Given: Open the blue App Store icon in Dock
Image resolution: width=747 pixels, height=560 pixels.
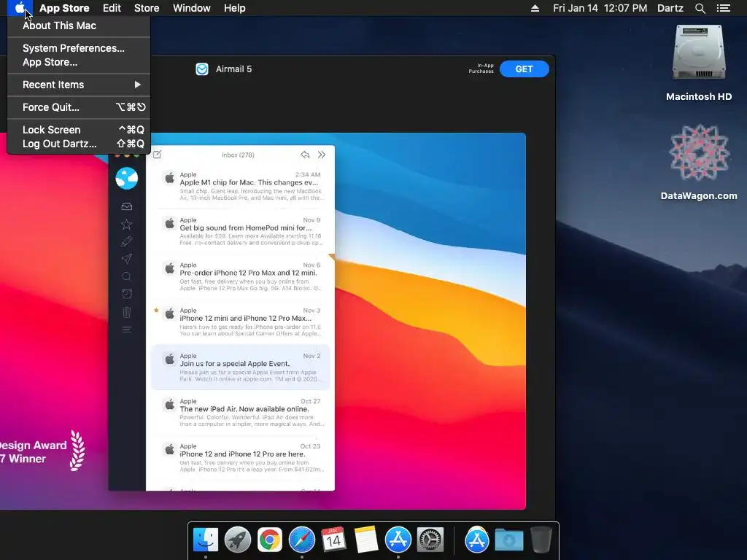Looking at the screenshot, I should [x=398, y=540].
